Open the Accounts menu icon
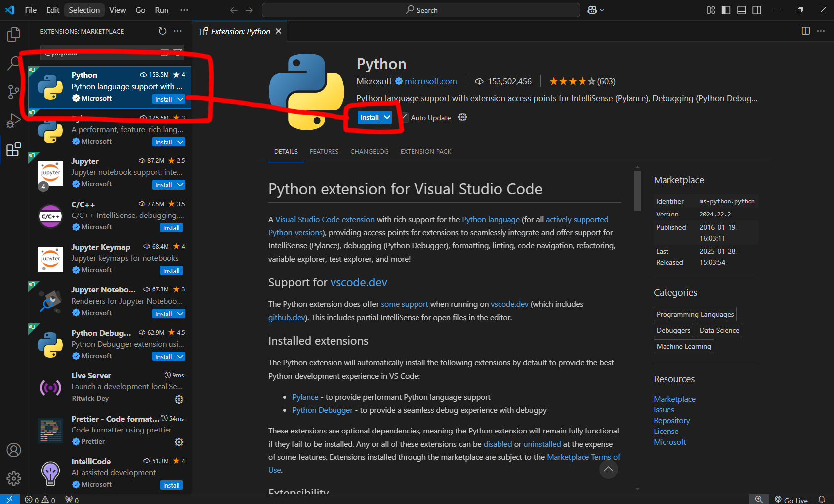The image size is (834, 504). 14,450
